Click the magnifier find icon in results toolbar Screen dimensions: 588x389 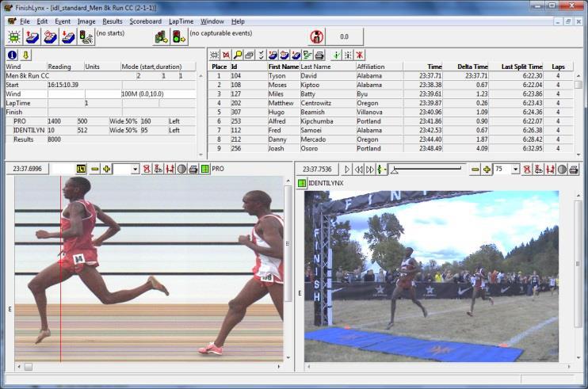tap(238, 55)
